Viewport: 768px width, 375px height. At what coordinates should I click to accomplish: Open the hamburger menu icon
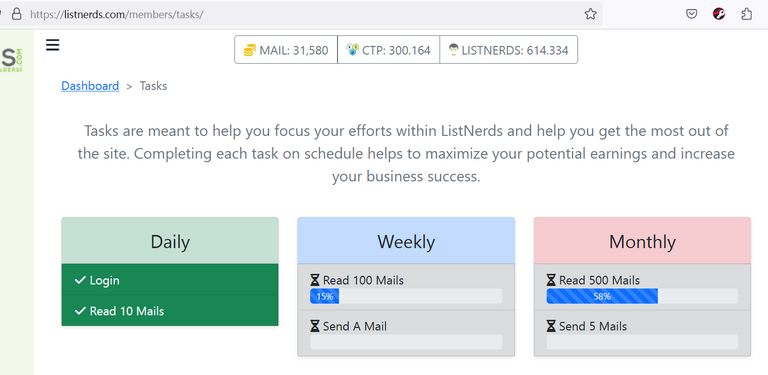pos(52,45)
